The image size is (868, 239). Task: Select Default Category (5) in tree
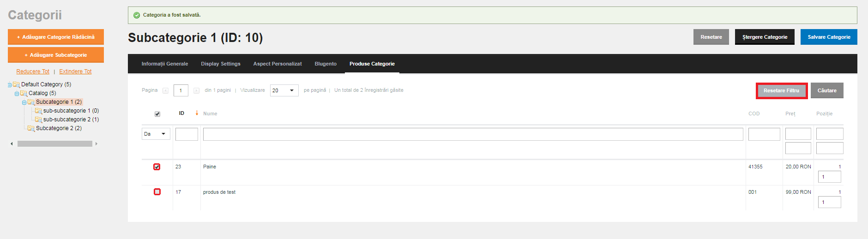pyautogui.click(x=46, y=84)
